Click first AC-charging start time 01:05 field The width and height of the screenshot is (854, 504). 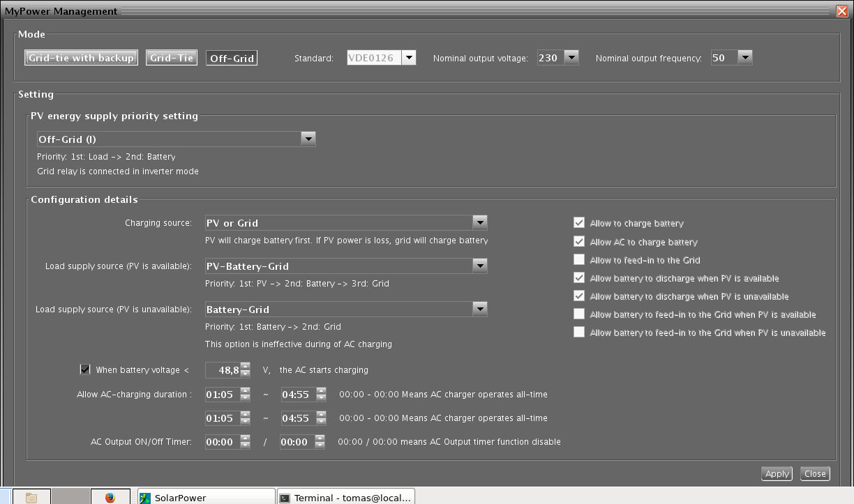tap(223, 395)
